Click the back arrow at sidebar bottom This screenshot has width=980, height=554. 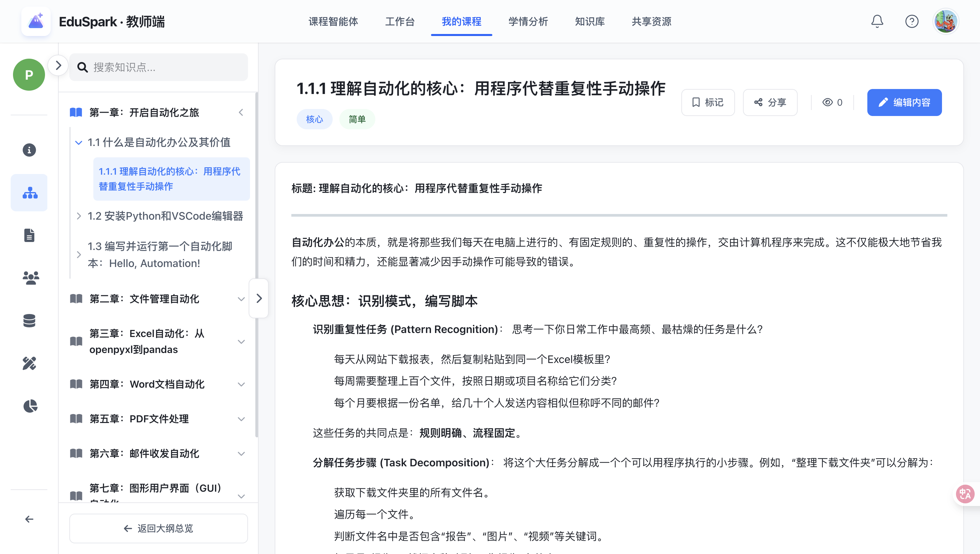coord(29,519)
